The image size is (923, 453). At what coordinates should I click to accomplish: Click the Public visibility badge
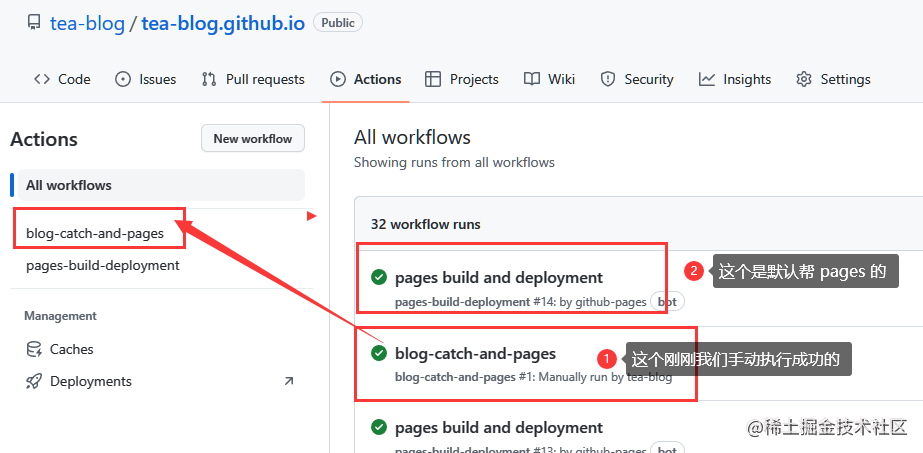[x=338, y=23]
